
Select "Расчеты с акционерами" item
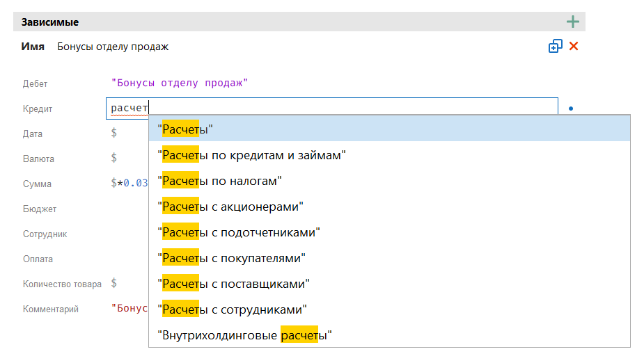click(x=231, y=207)
